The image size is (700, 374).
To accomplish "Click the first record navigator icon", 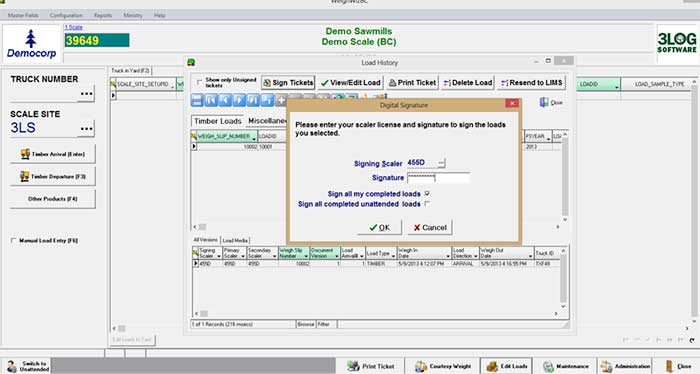I will pyautogui.click(x=211, y=100).
